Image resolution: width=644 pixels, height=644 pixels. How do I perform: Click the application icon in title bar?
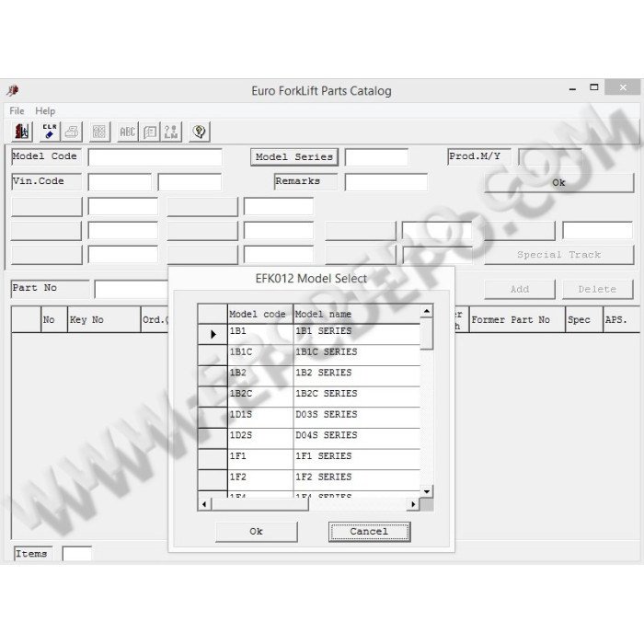pos(13,90)
